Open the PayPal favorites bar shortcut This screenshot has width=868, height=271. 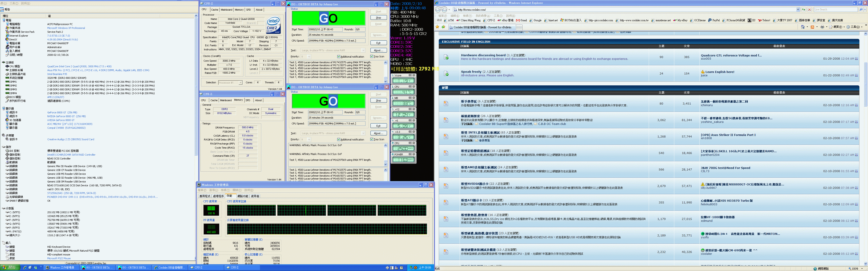(x=714, y=20)
